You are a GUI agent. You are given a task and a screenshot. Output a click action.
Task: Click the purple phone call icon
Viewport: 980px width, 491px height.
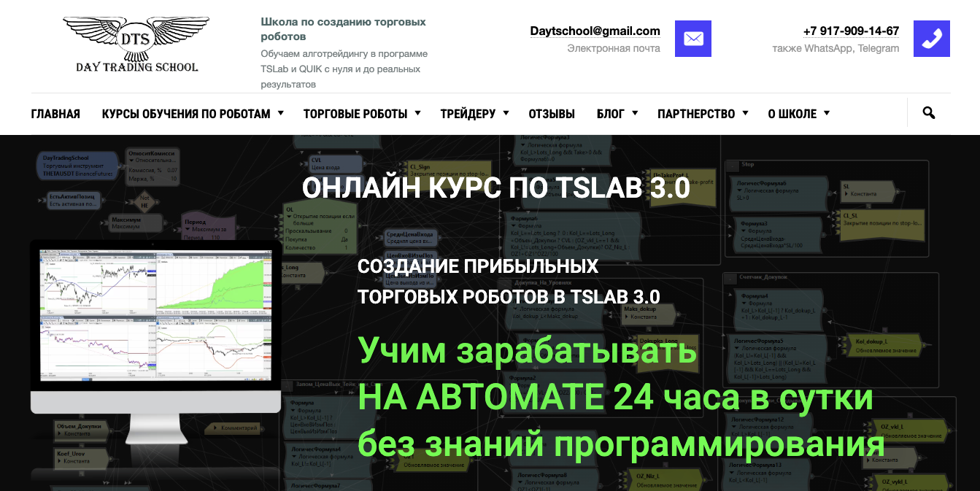(932, 39)
